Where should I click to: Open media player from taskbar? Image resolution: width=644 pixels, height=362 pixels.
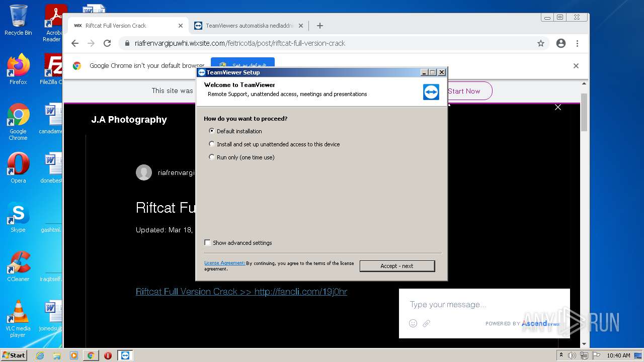click(x=74, y=355)
